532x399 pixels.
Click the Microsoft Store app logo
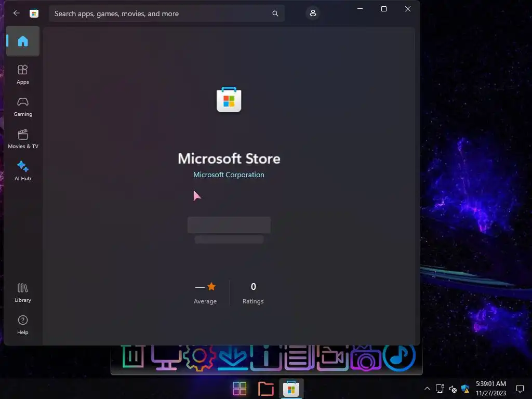coord(229,100)
